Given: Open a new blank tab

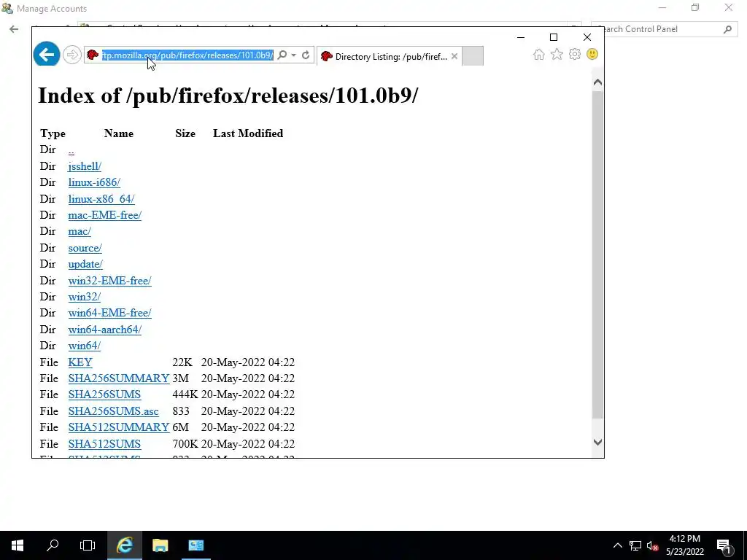Looking at the screenshot, I should click(473, 56).
